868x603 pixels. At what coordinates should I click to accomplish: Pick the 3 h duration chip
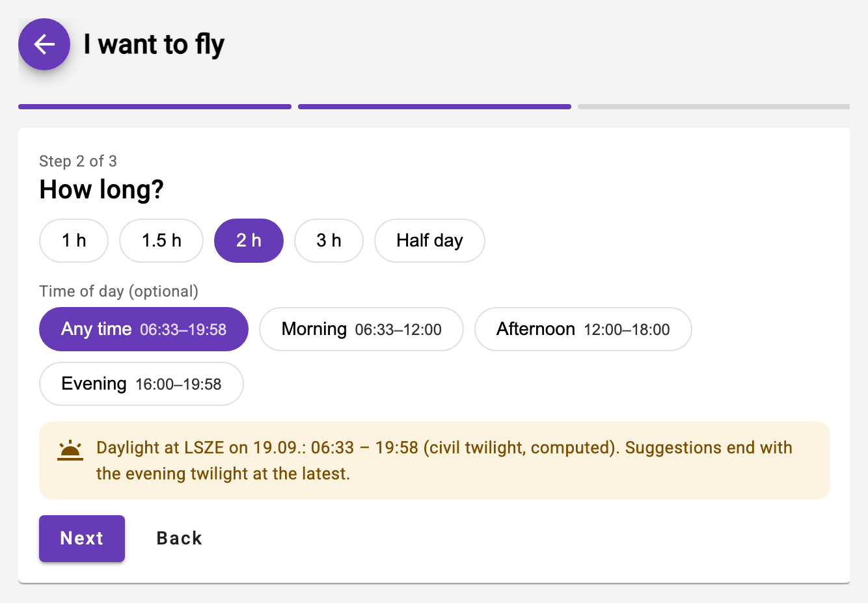[x=329, y=241]
